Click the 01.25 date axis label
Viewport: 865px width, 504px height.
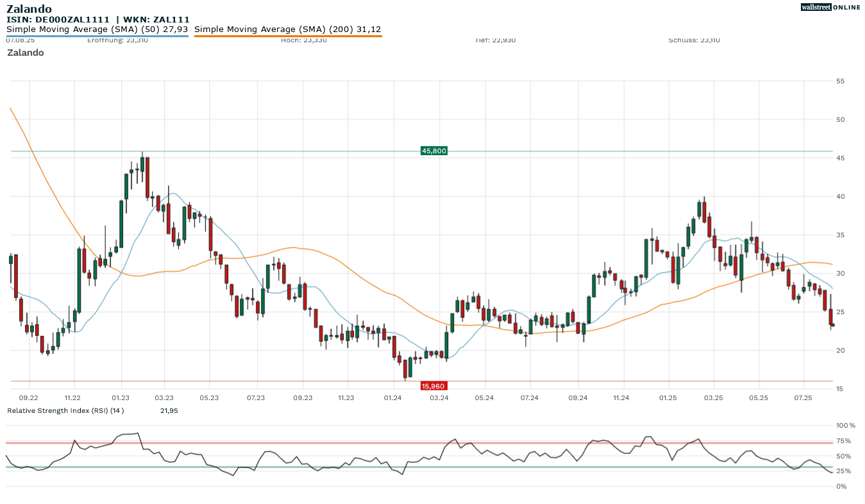click(668, 398)
